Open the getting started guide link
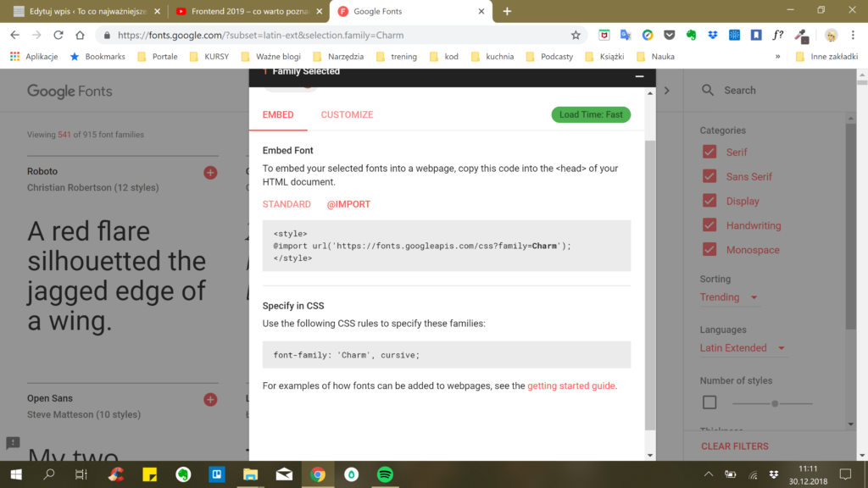The image size is (868, 488). pyautogui.click(x=570, y=385)
